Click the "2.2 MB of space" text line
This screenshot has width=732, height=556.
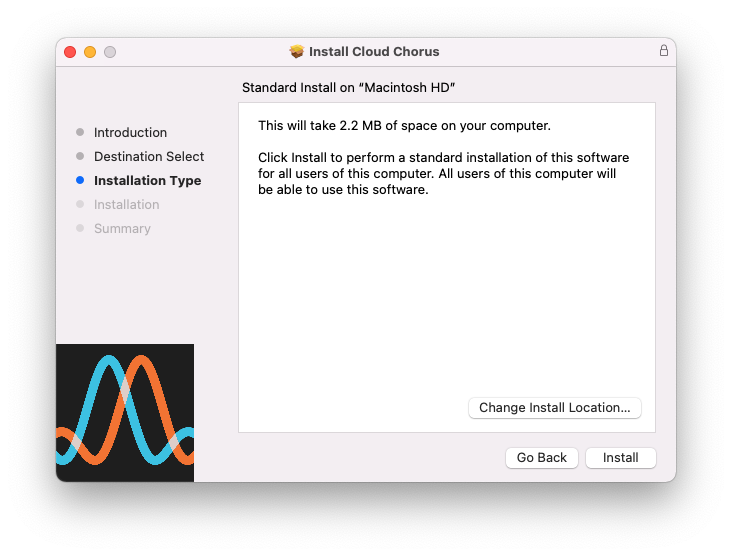[x=404, y=126]
